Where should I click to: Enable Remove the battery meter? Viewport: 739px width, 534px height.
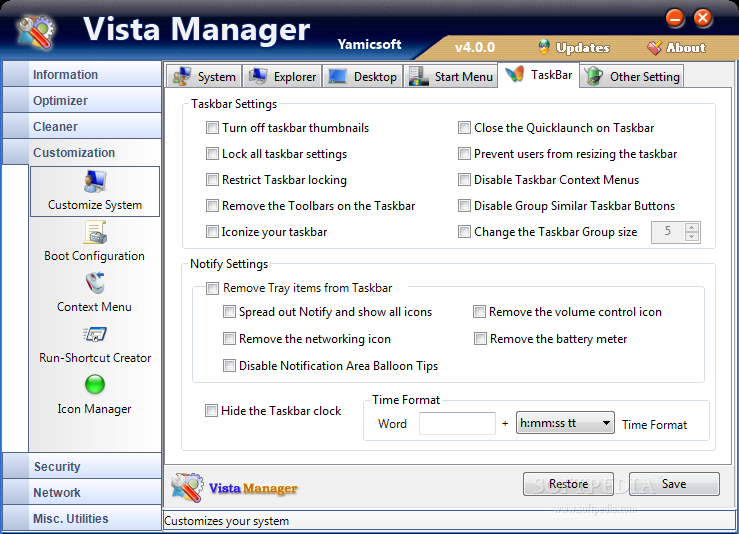click(480, 338)
